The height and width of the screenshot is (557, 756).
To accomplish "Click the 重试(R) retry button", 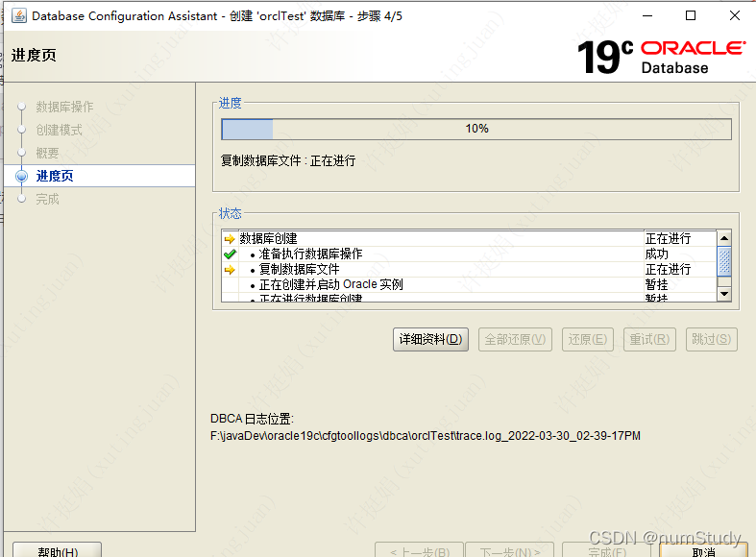I will click(x=649, y=340).
